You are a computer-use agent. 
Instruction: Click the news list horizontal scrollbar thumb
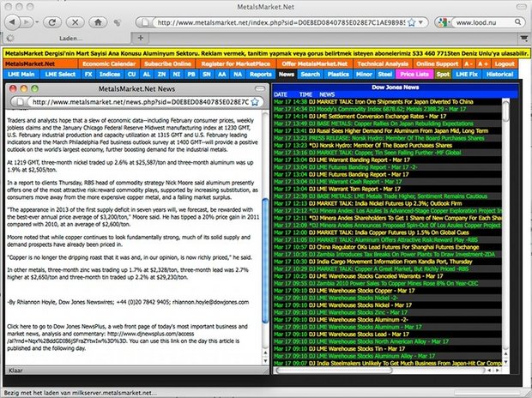pos(334,371)
